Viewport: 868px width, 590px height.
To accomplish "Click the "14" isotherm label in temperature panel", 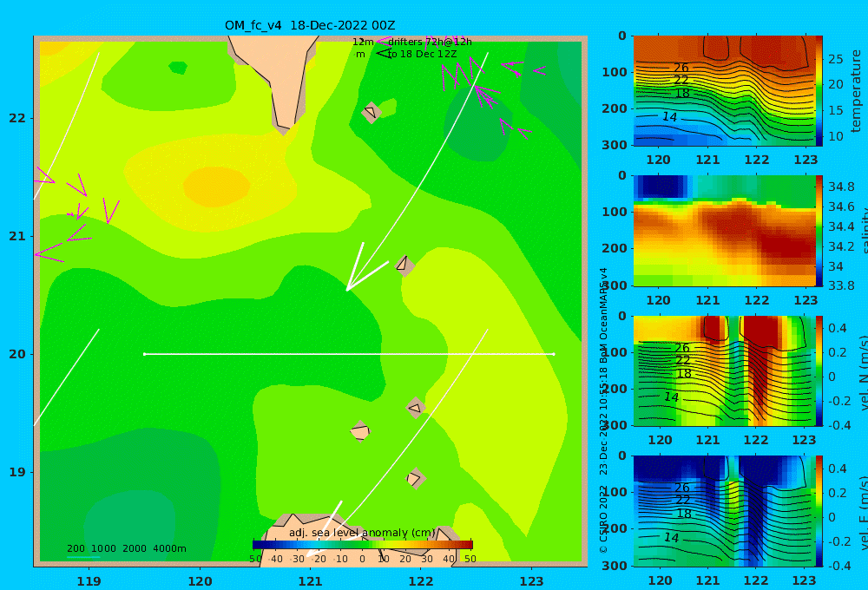I will [x=670, y=117].
